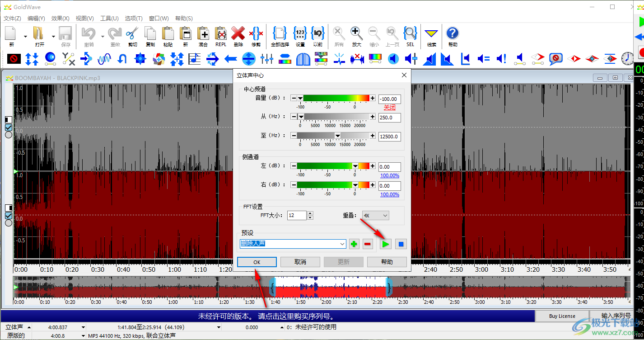Viewport: 644px width, 340px height.
Task: Open the 编辑(Y) menu
Action: [x=36, y=19]
